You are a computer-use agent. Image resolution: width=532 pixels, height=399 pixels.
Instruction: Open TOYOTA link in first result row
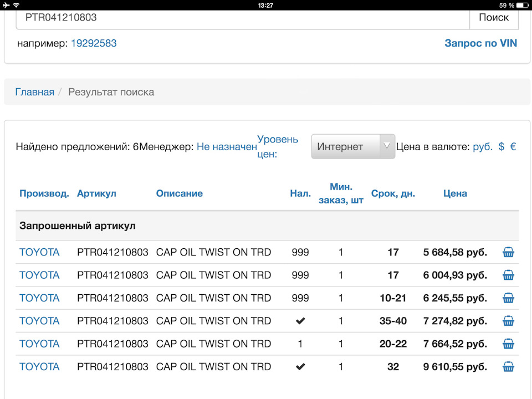tap(39, 253)
